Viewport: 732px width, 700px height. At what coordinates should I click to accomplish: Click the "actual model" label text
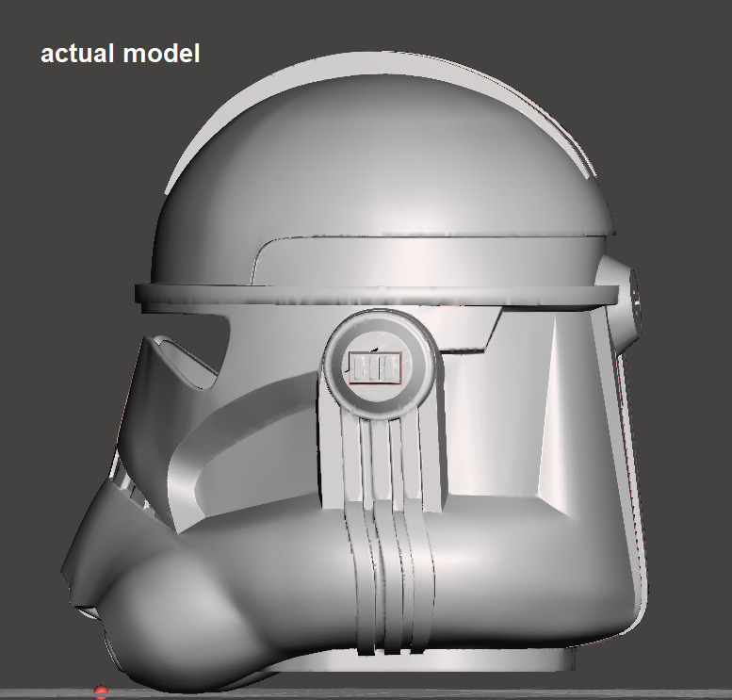pyautogui.click(x=120, y=54)
